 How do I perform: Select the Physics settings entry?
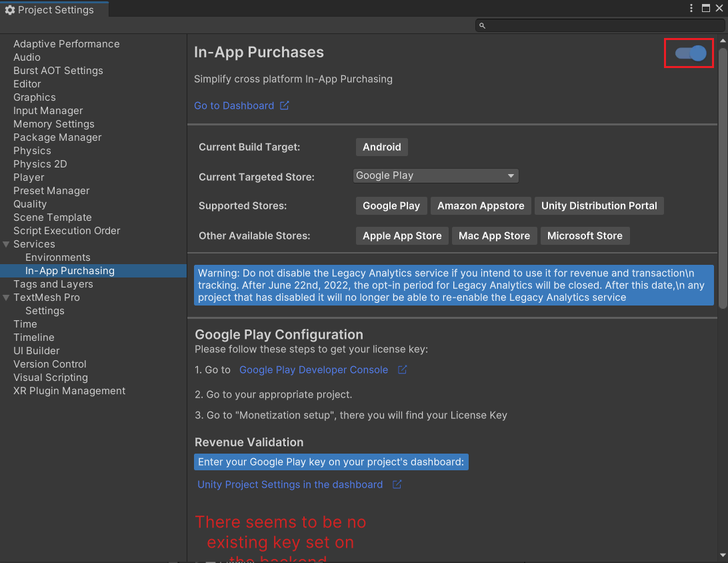click(x=32, y=151)
